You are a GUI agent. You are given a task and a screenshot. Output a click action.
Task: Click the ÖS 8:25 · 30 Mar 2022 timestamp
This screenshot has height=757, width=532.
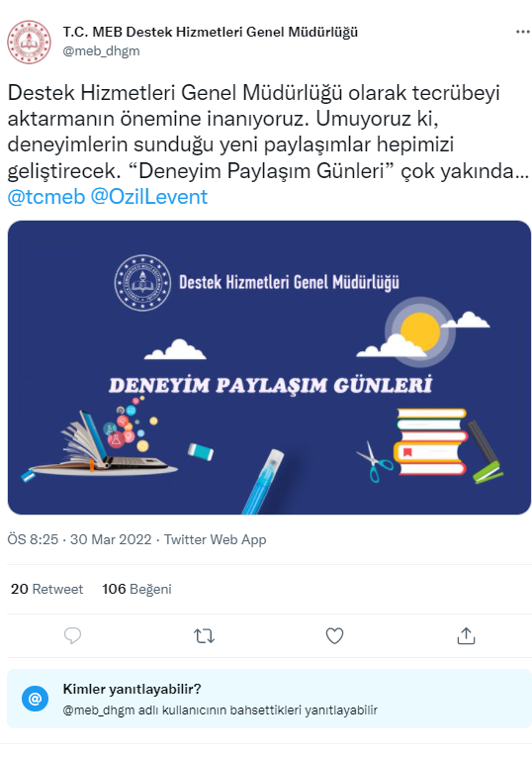click(x=79, y=539)
